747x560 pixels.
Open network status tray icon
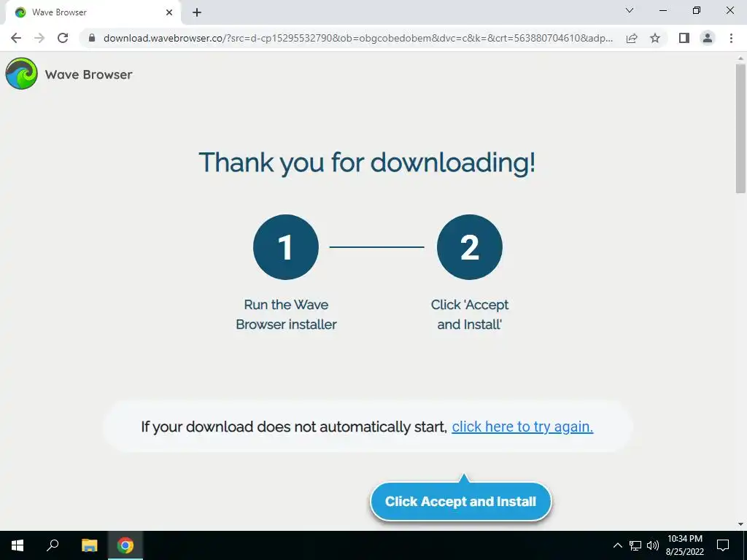click(x=635, y=545)
